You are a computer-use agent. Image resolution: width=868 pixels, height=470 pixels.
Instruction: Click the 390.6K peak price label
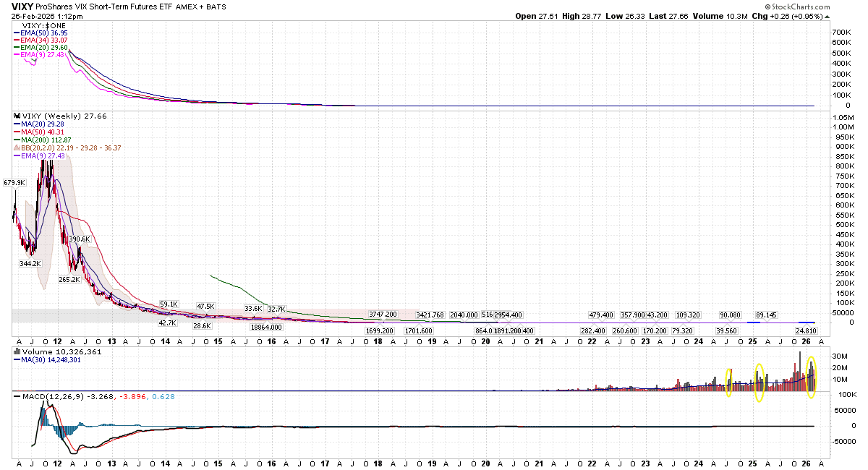coord(79,239)
